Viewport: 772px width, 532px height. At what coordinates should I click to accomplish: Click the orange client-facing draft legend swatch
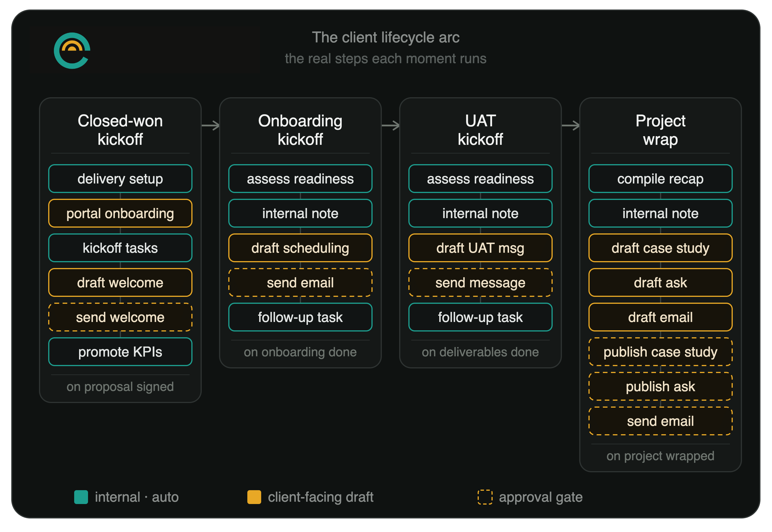254,497
